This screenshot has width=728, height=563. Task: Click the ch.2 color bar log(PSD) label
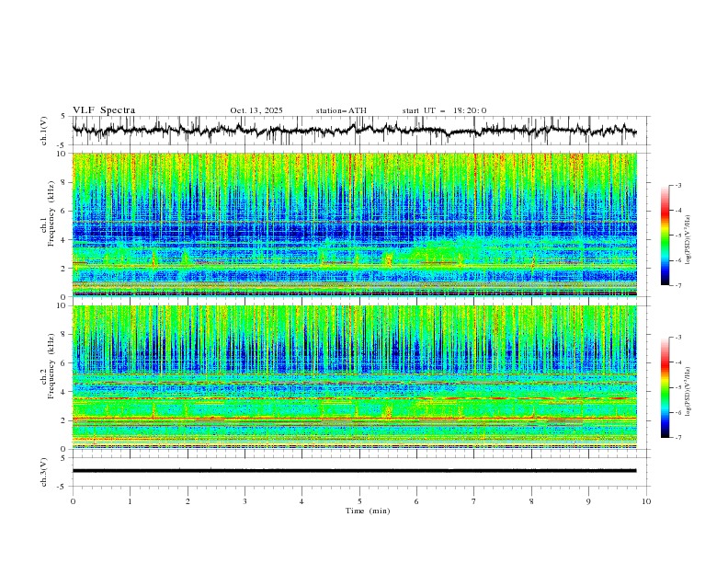[688, 391]
